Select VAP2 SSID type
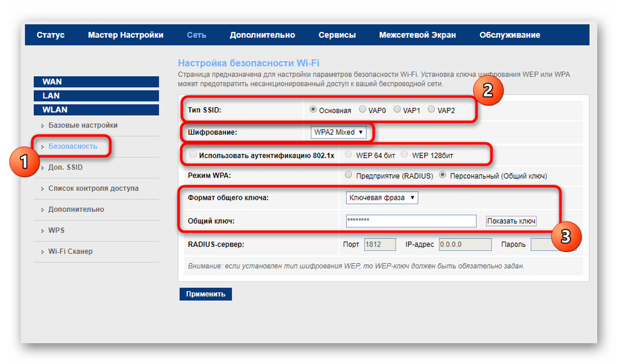This screenshot has width=618, height=364. (431, 109)
